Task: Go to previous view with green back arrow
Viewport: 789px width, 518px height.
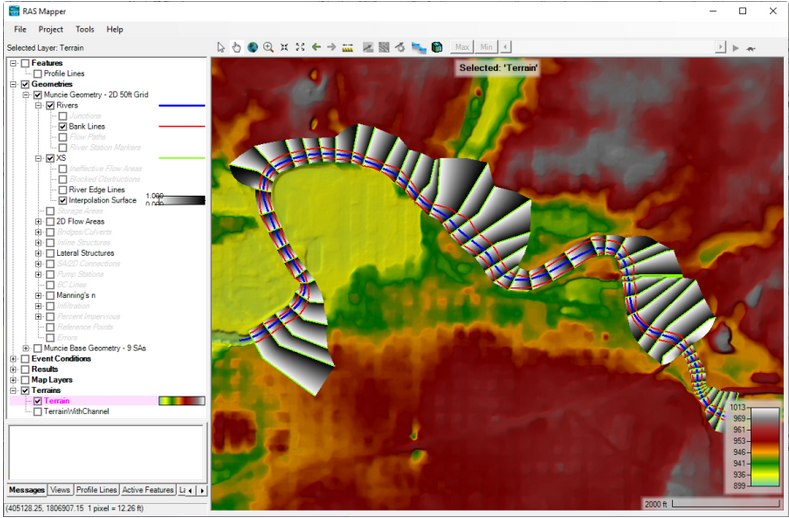Action: click(x=316, y=47)
